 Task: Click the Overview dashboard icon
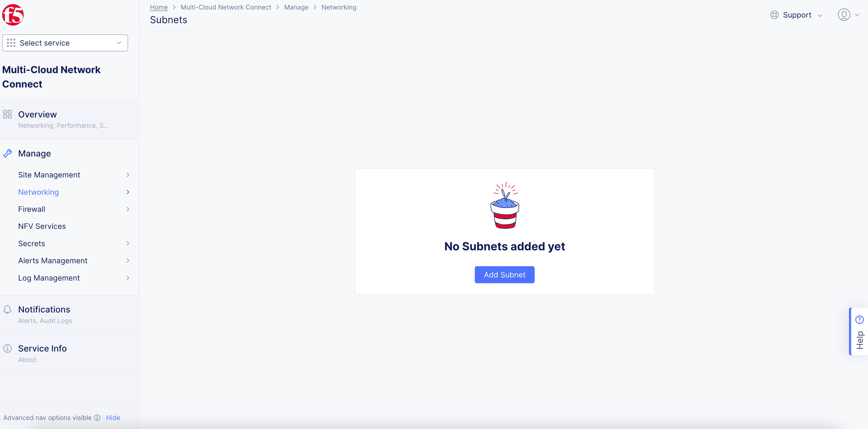[7, 115]
